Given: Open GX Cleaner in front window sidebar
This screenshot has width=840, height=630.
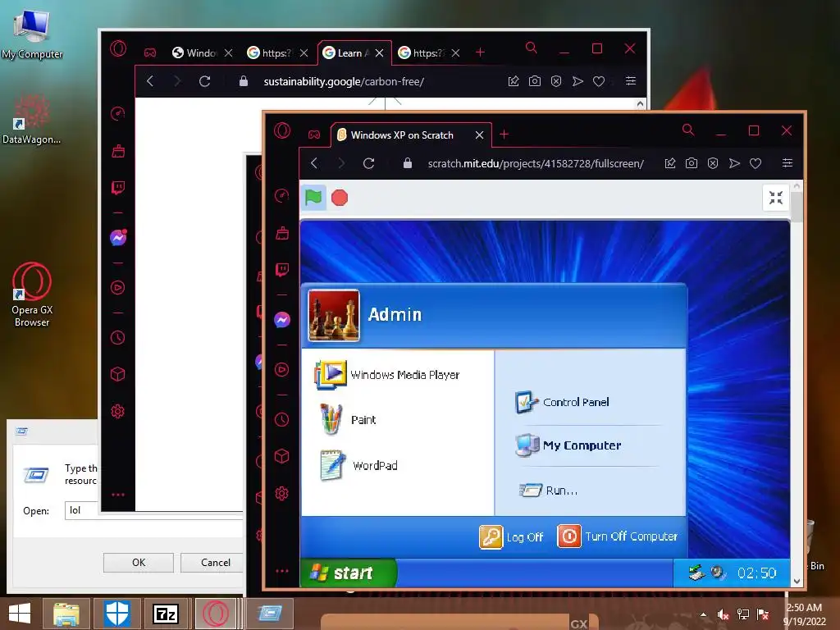Looking at the screenshot, I should click(282, 234).
